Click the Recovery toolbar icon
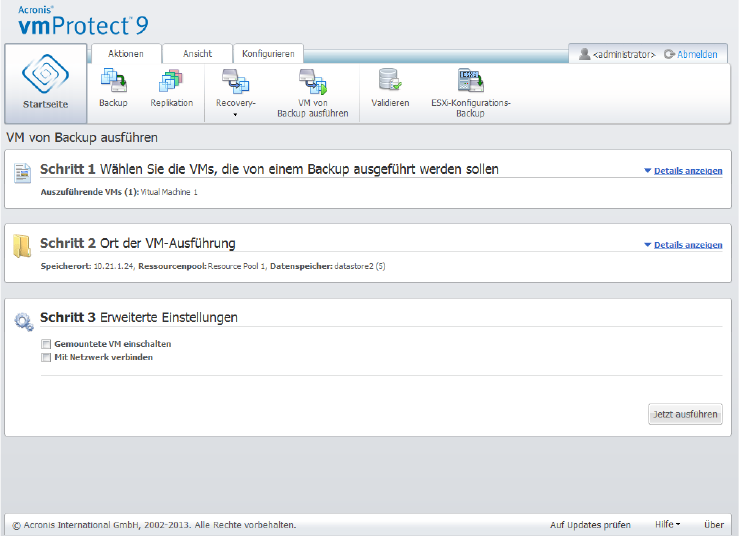Viewport: 739px width, 536px height. tap(235, 81)
